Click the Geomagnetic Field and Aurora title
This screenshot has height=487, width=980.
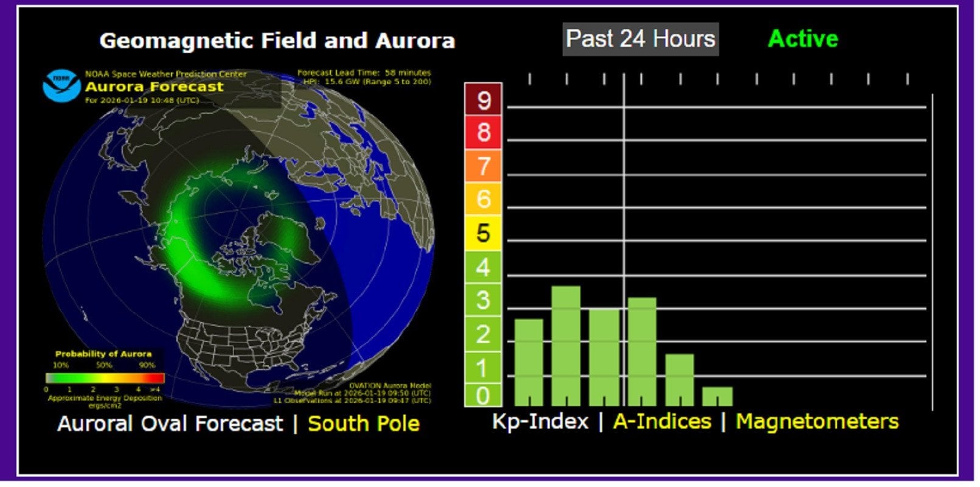277,41
